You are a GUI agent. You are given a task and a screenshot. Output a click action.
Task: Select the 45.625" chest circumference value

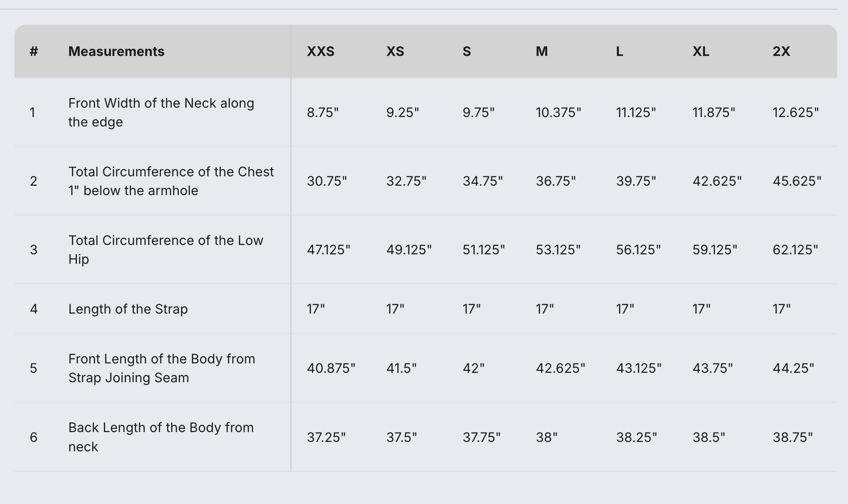(796, 181)
